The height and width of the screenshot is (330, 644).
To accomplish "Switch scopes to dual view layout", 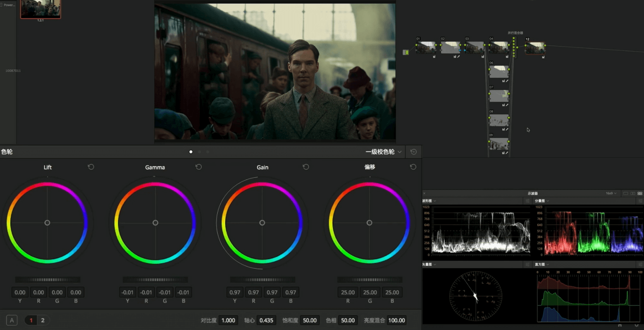I will click(633, 193).
